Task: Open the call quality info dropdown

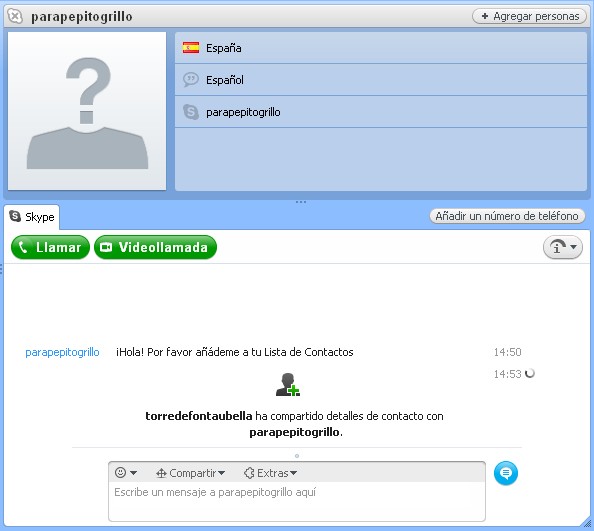Action: (x=563, y=247)
